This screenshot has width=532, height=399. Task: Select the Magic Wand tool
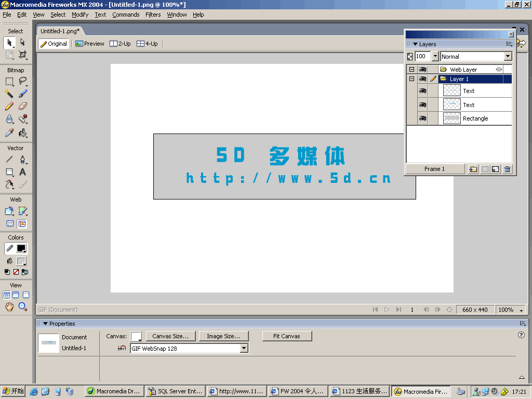coord(9,94)
